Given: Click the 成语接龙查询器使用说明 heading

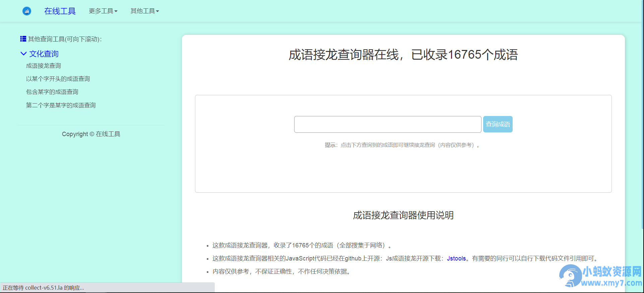Looking at the screenshot, I should click(403, 215).
